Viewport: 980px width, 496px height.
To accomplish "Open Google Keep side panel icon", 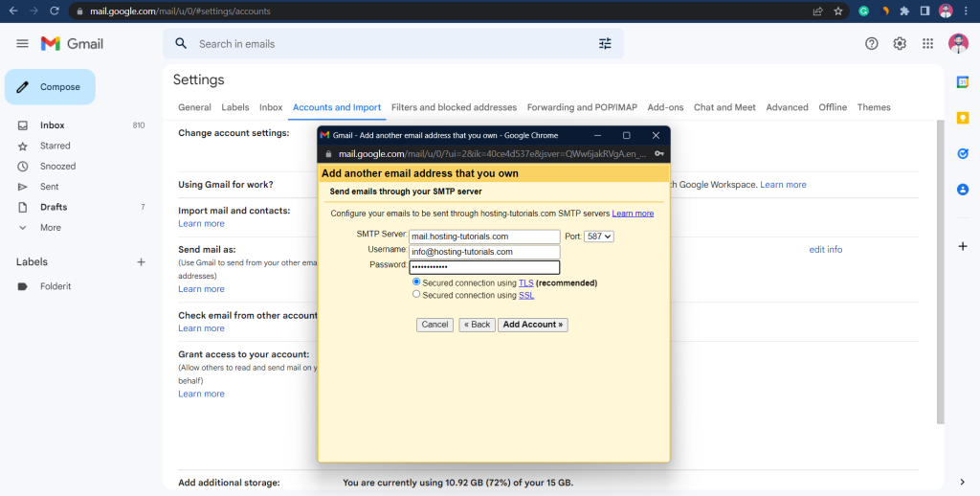I will tap(963, 118).
